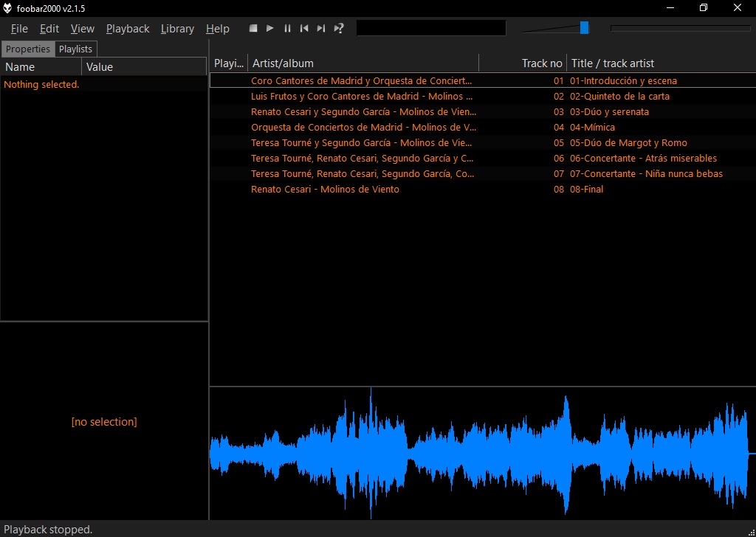
Task: Click the seek bar in the toolbar
Action: pyautogui.click(x=680, y=29)
